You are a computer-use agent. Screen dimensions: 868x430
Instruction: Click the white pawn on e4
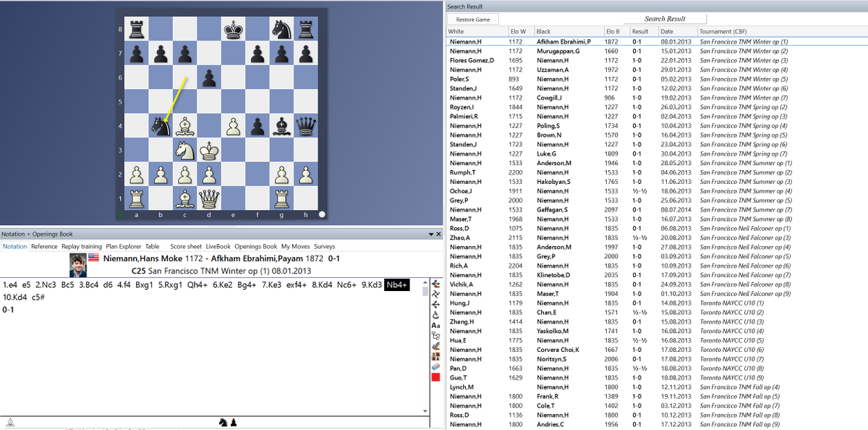[x=234, y=127]
